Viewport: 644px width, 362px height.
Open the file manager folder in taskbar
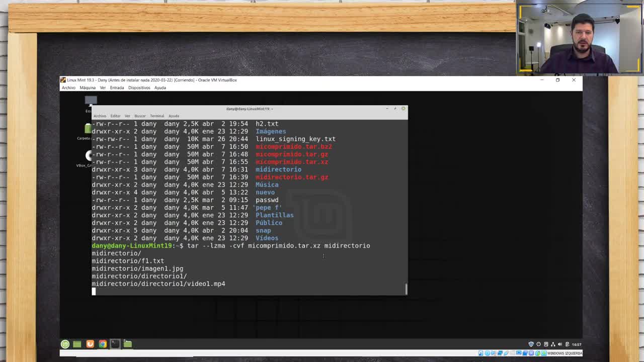[x=128, y=344]
